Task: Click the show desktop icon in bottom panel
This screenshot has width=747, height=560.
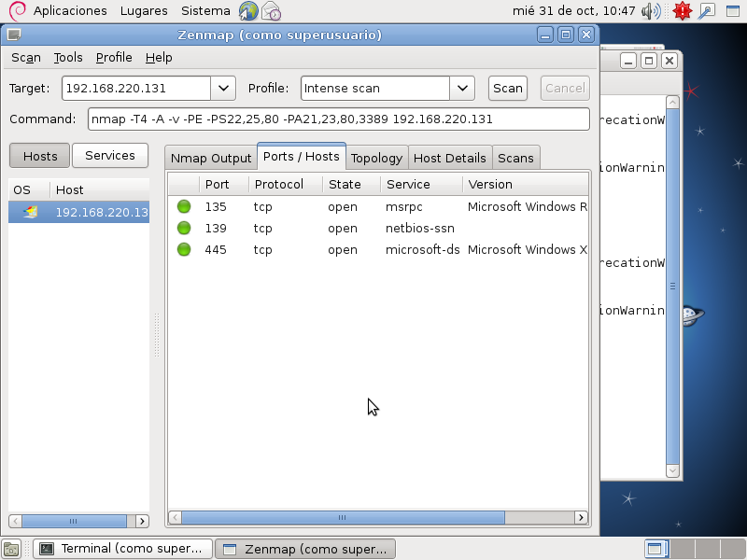Action: point(11,549)
